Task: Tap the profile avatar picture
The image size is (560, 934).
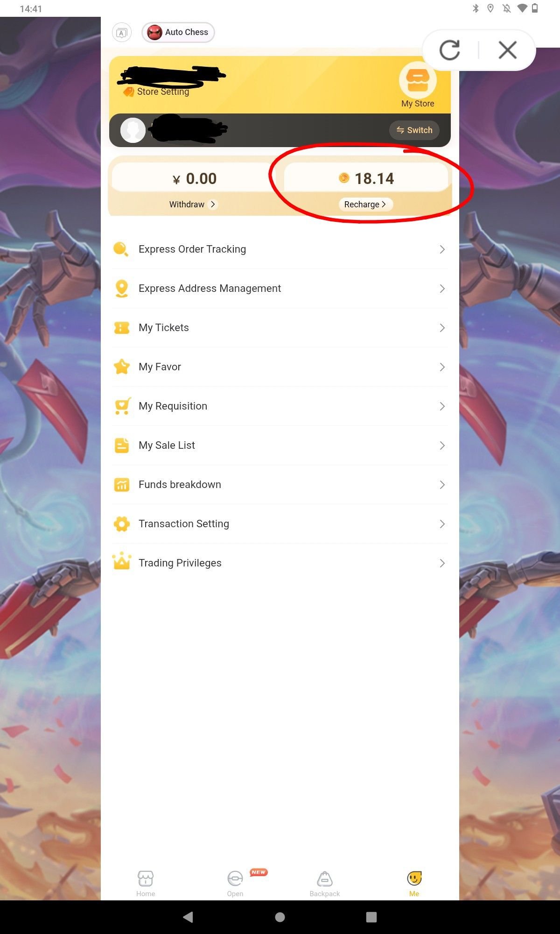Action: (x=133, y=130)
